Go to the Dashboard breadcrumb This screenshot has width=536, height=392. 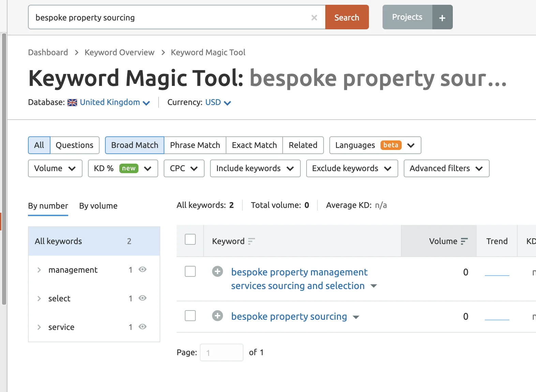coord(48,52)
